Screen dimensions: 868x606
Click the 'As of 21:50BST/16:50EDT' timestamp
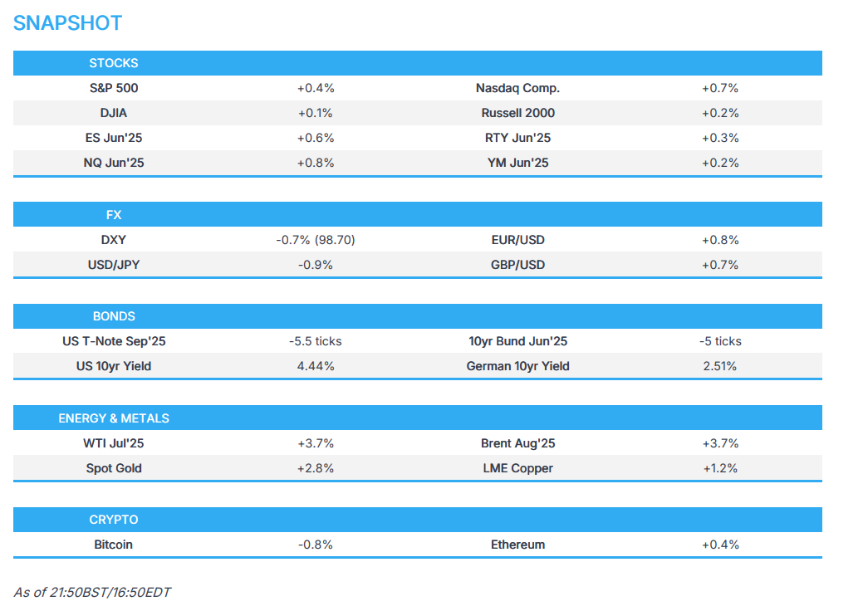pyautogui.click(x=92, y=592)
